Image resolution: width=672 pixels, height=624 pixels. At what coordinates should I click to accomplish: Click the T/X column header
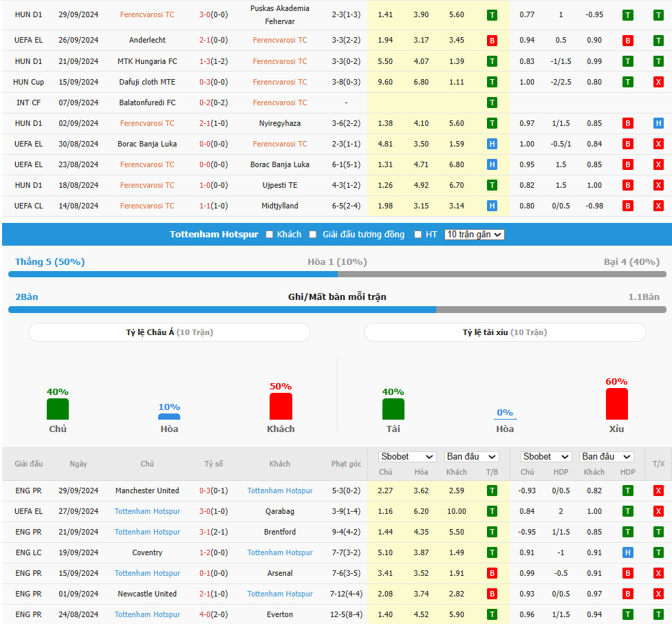(x=659, y=464)
